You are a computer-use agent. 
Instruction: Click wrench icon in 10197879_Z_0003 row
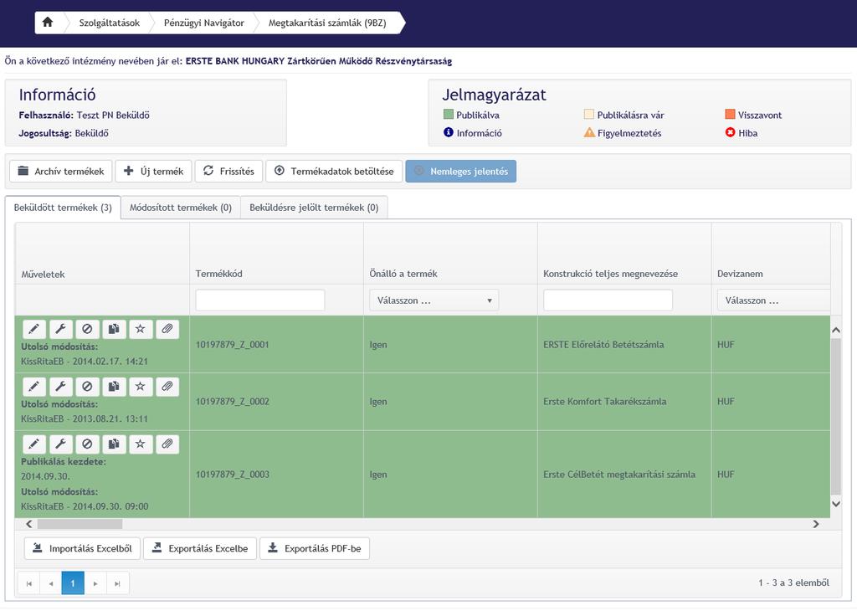[x=60, y=444]
